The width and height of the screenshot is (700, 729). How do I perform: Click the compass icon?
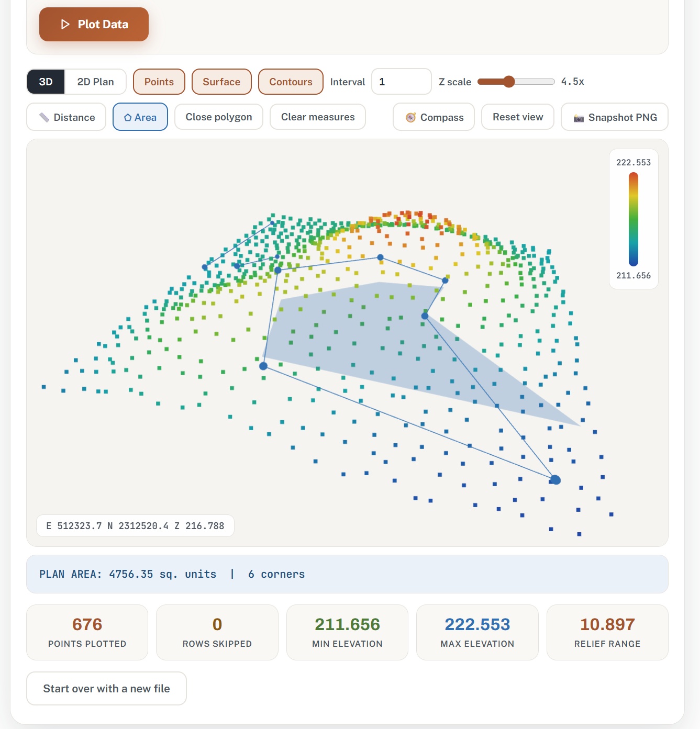411,117
